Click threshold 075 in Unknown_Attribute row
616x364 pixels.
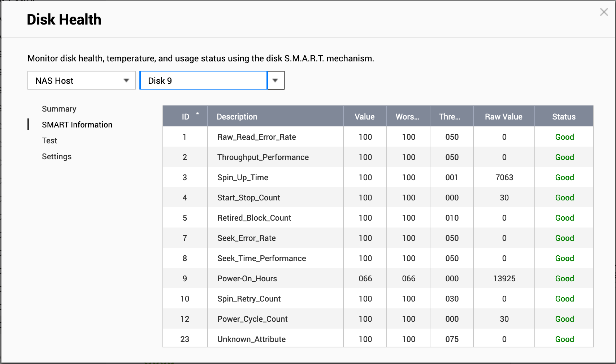pyautogui.click(x=452, y=339)
